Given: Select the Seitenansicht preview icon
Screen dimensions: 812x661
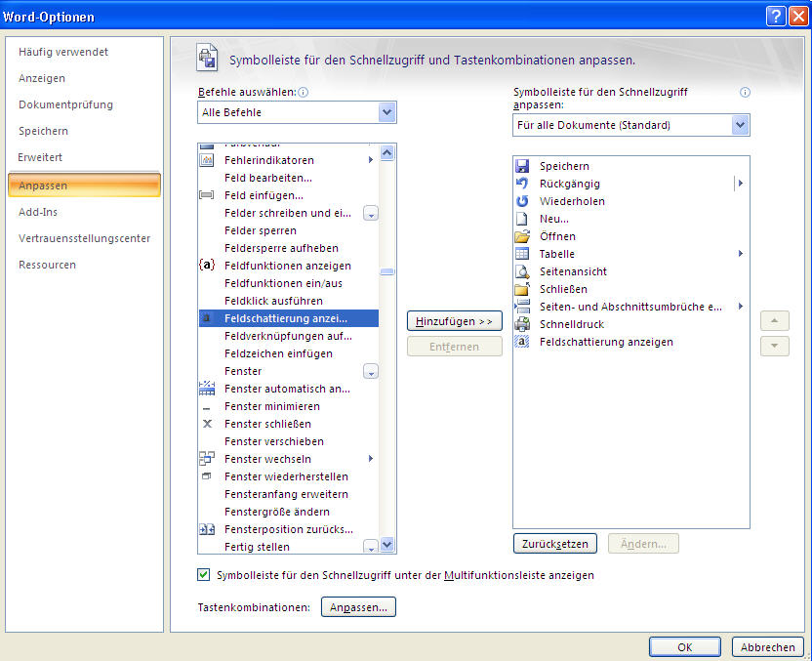Looking at the screenshot, I should click(x=521, y=271).
